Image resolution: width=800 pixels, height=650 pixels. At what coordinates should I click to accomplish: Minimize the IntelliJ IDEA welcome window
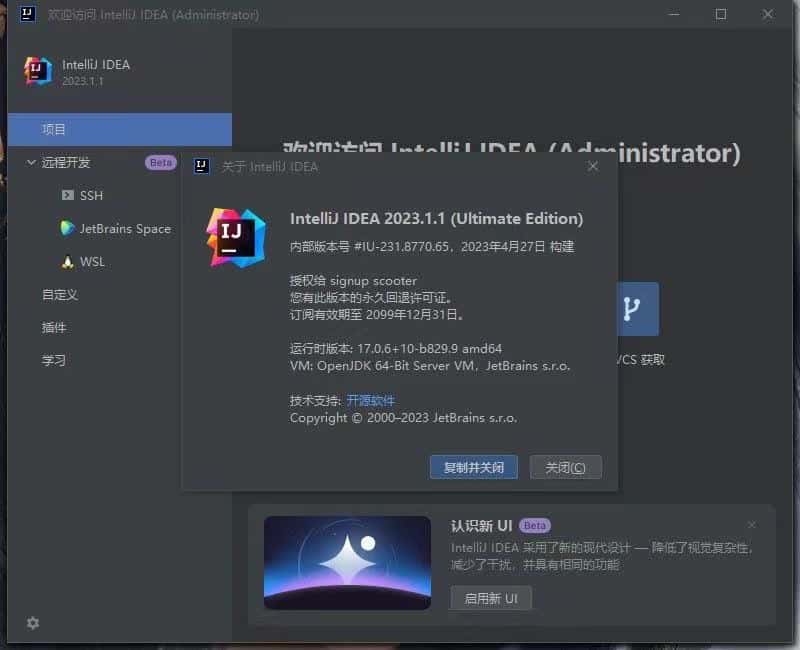(x=674, y=14)
